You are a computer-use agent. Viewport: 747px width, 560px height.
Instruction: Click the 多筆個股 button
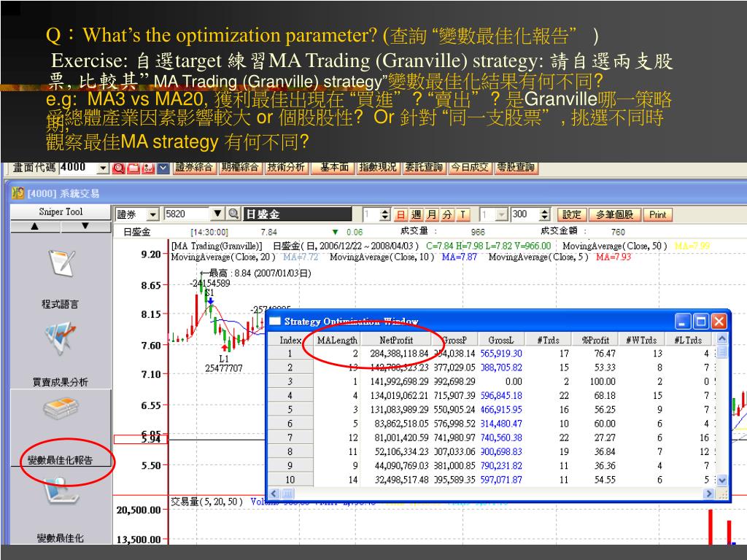click(614, 215)
